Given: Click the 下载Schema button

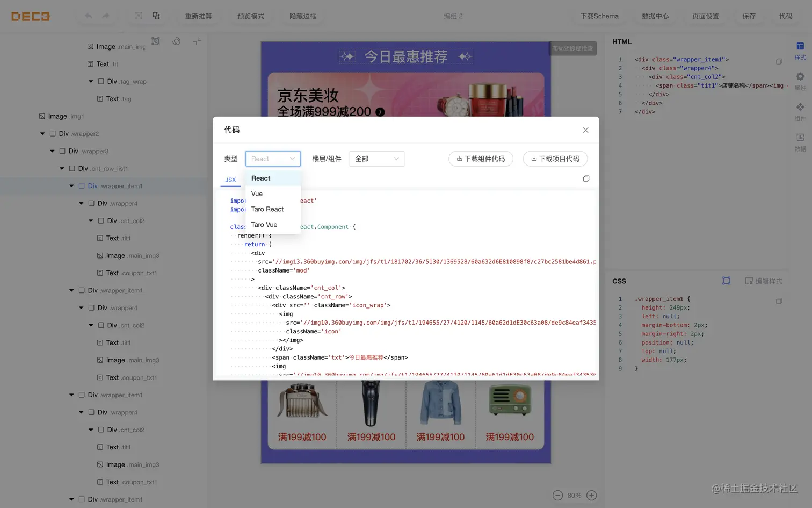Looking at the screenshot, I should pyautogui.click(x=599, y=16).
